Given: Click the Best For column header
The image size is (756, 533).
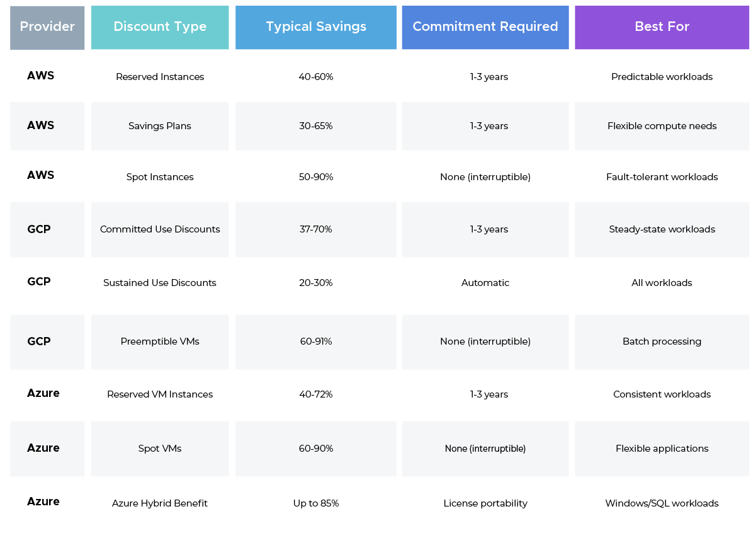Looking at the screenshot, I should coord(662,26).
